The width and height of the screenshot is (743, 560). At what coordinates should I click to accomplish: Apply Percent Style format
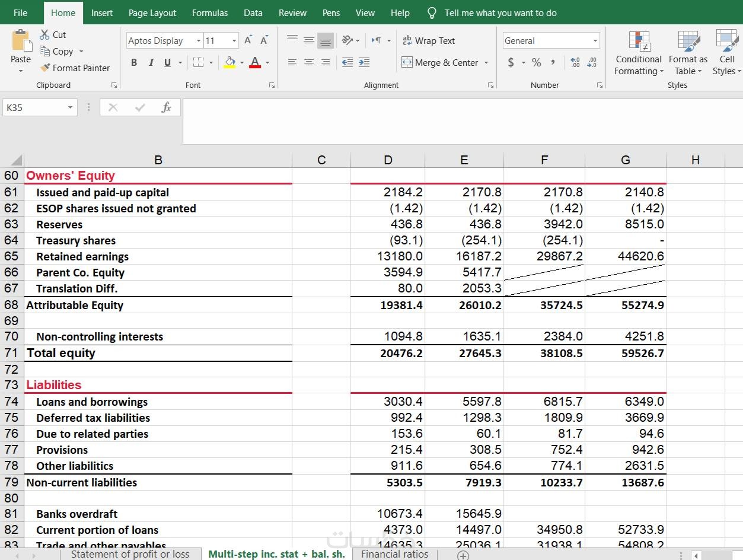pyautogui.click(x=536, y=62)
